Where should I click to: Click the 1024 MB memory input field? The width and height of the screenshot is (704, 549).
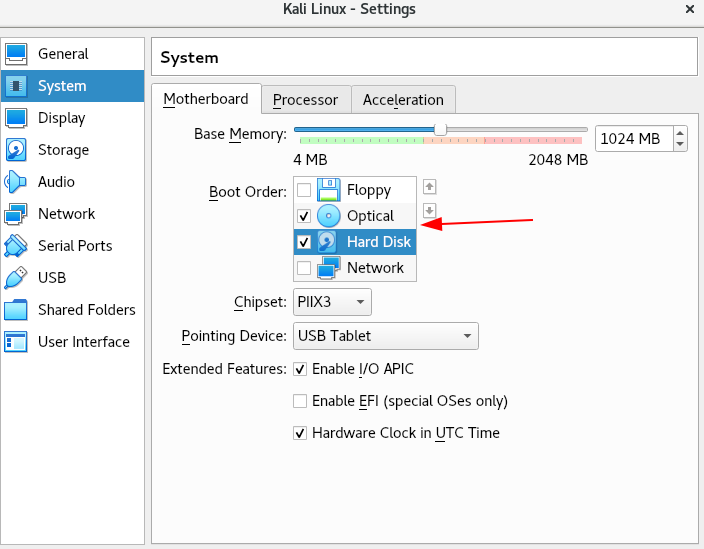coord(634,139)
